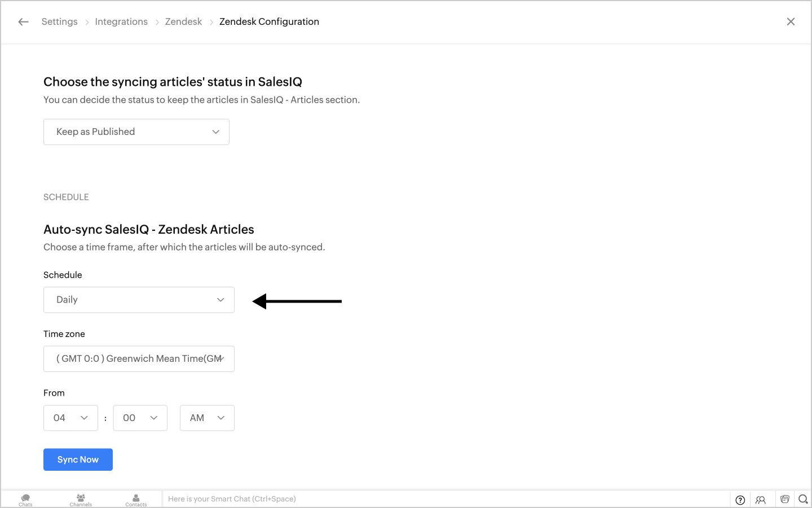The width and height of the screenshot is (812, 508).
Task: Go to Zendesk breadcrumb
Action: click(x=183, y=21)
